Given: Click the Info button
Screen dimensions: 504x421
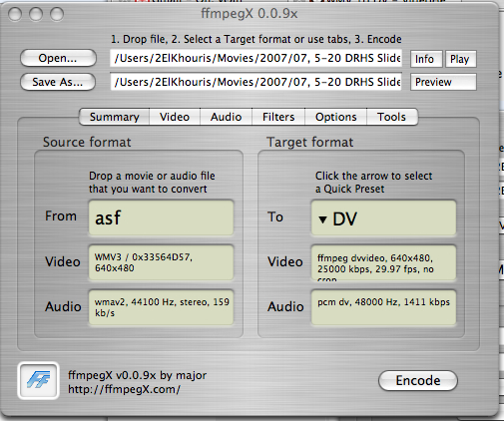Looking at the screenshot, I should [x=426, y=59].
